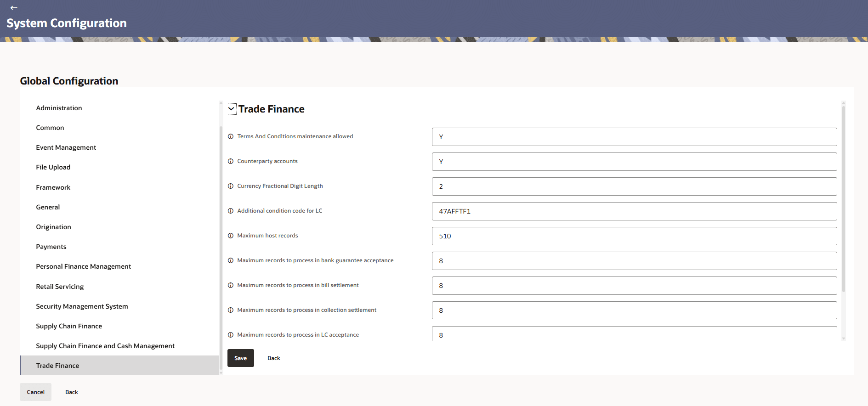The image size is (868, 406).
Task: Click the Trade Finance form vertical scrollbar
Action: click(x=843, y=197)
